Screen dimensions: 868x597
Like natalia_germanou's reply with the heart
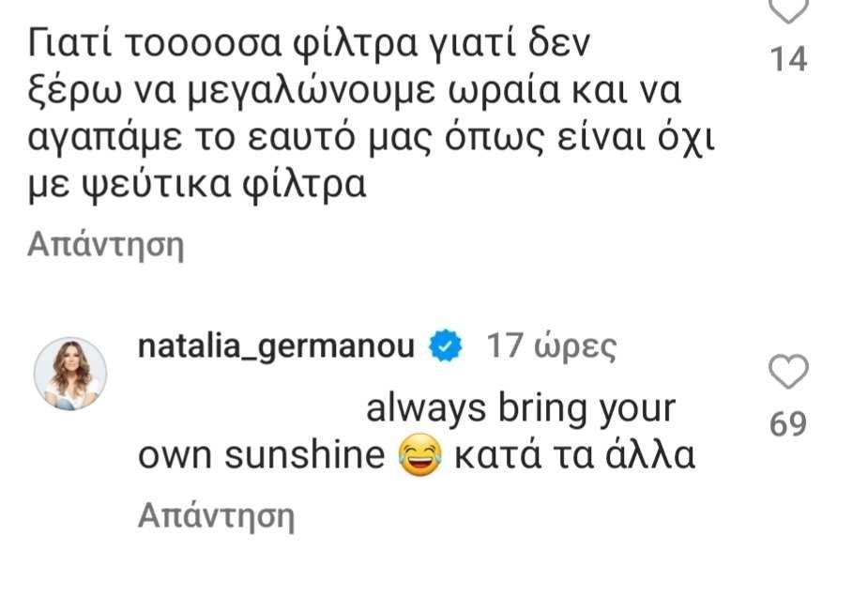click(x=788, y=375)
